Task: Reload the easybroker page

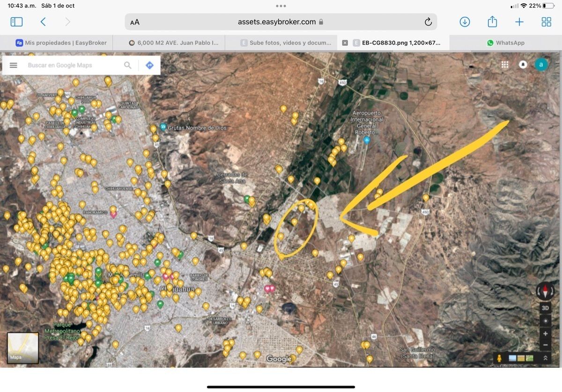Action: (428, 22)
